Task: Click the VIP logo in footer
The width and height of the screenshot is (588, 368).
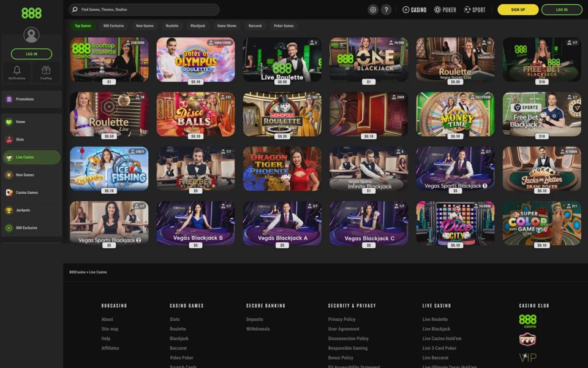Action: [x=527, y=358]
